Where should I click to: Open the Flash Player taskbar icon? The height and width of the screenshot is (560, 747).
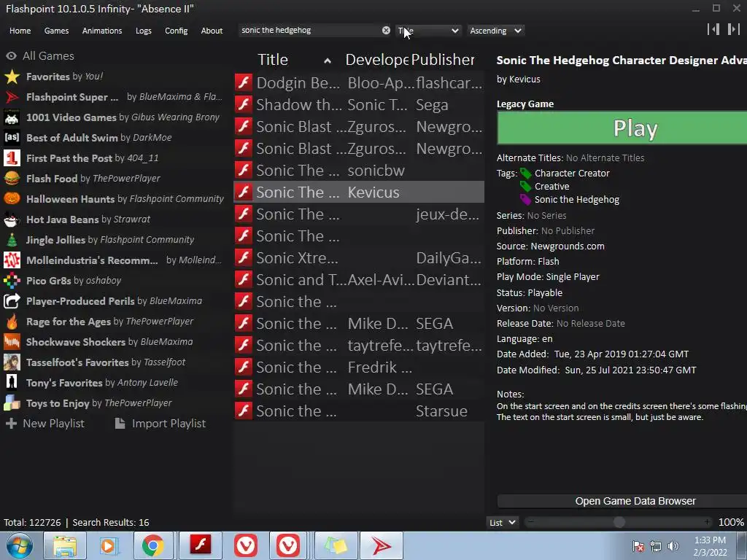(x=201, y=545)
